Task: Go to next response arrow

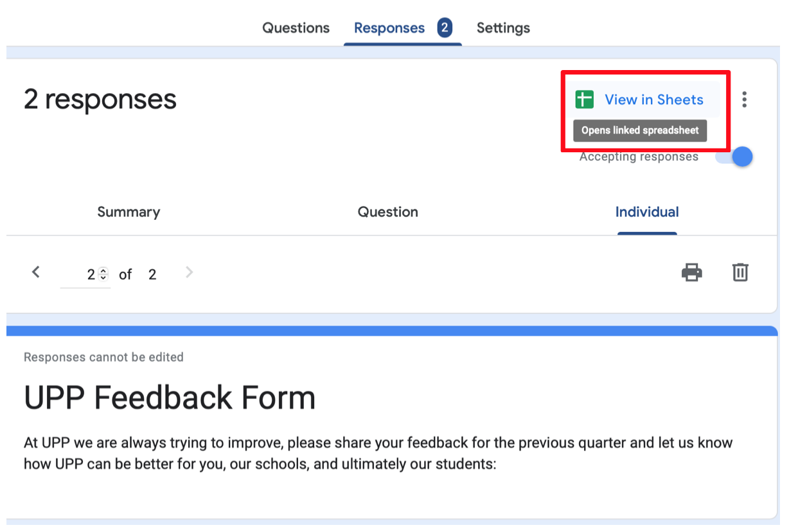Action: 189,272
